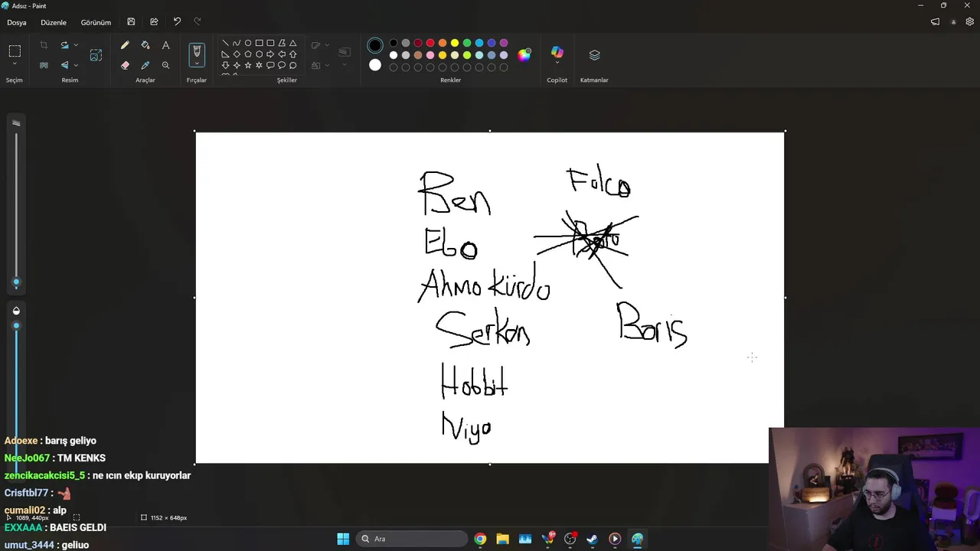980x551 pixels.
Task: Select the Color picker eyedropper tool
Action: tap(145, 65)
